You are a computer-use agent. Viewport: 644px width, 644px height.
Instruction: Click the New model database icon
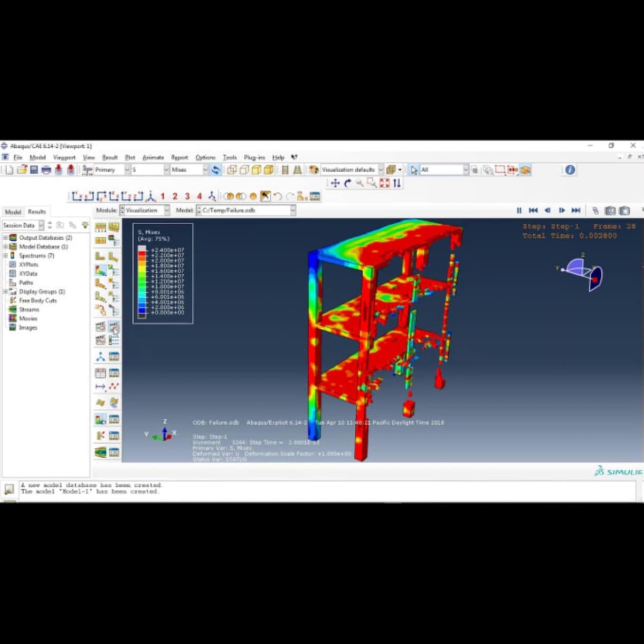point(9,170)
